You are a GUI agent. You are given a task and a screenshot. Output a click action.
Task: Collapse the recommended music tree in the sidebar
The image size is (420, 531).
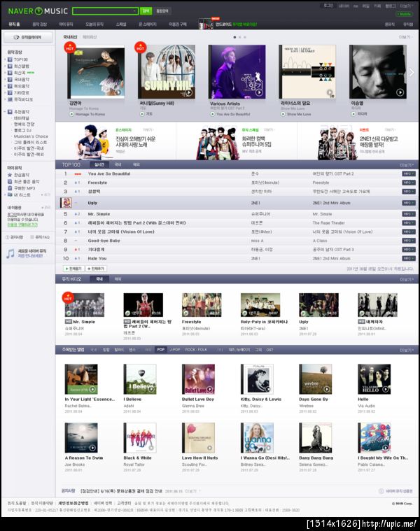(x=5, y=112)
